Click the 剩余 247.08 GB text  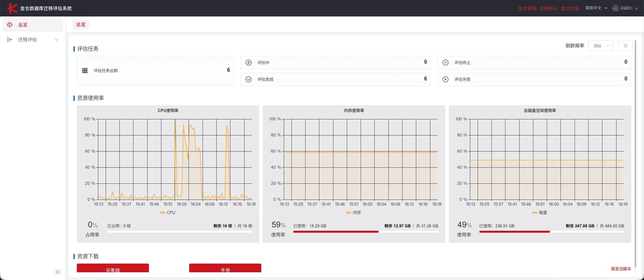click(x=580, y=226)
